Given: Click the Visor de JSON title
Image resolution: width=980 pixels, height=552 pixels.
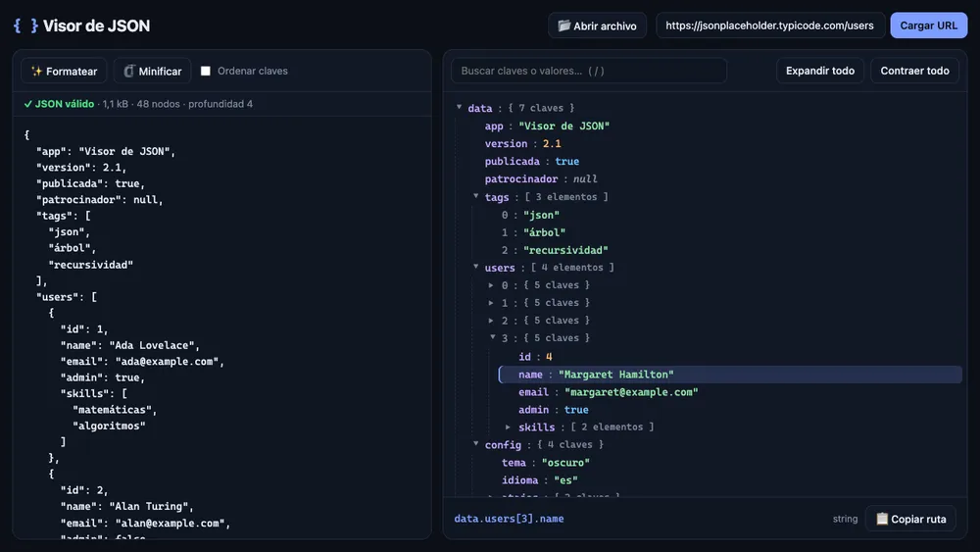Looking at the screenshot, I should pyautogui.click(x=96, y=25).
